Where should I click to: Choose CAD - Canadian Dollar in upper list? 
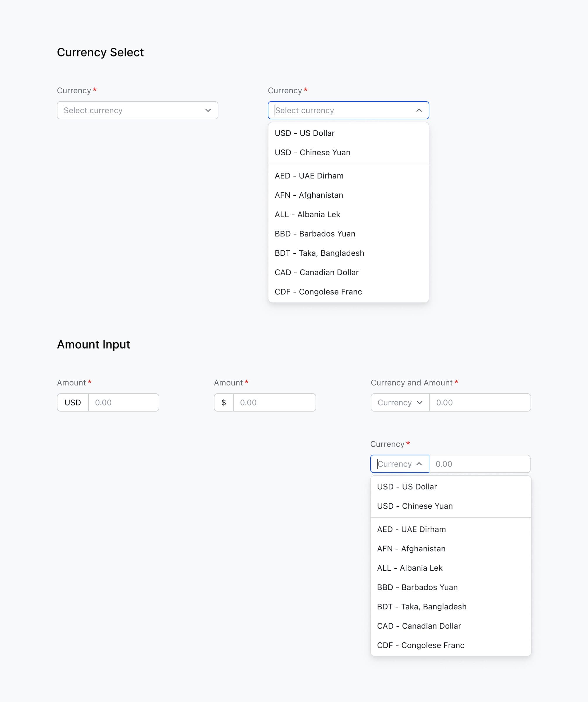pyautogui.click(x=316, y=272)
